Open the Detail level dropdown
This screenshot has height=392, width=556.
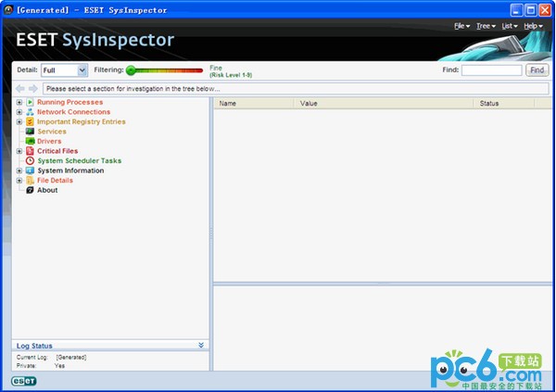(x=82, y=70)
